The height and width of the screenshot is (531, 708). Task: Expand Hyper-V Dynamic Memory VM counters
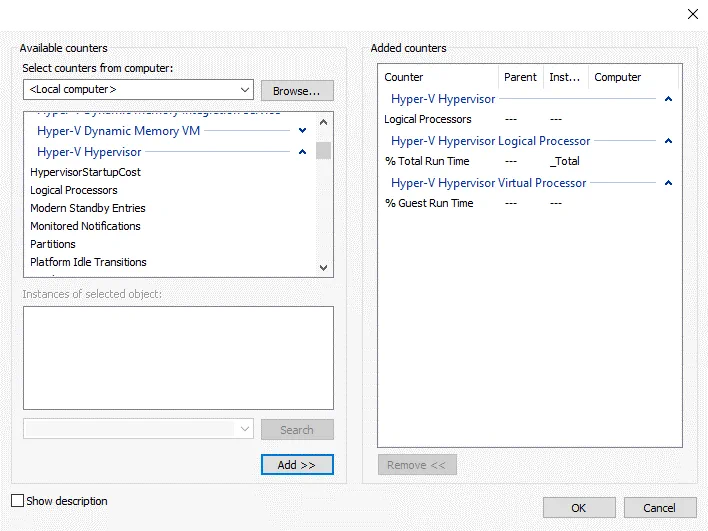[x=302, y=131]
